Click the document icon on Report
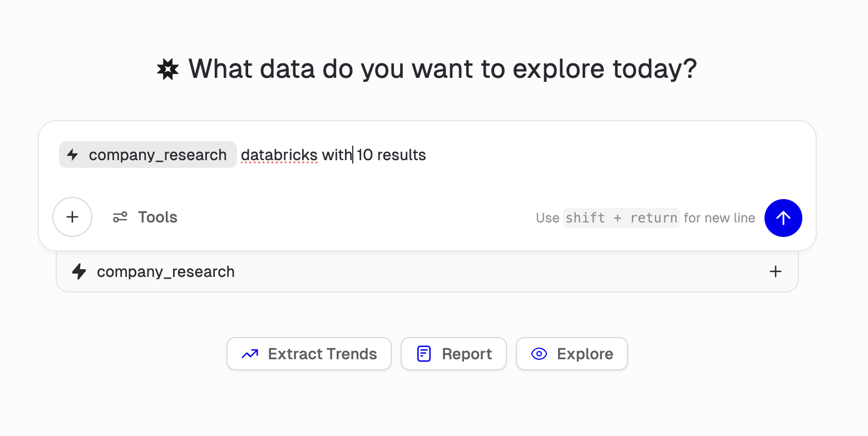 (424, 354)
